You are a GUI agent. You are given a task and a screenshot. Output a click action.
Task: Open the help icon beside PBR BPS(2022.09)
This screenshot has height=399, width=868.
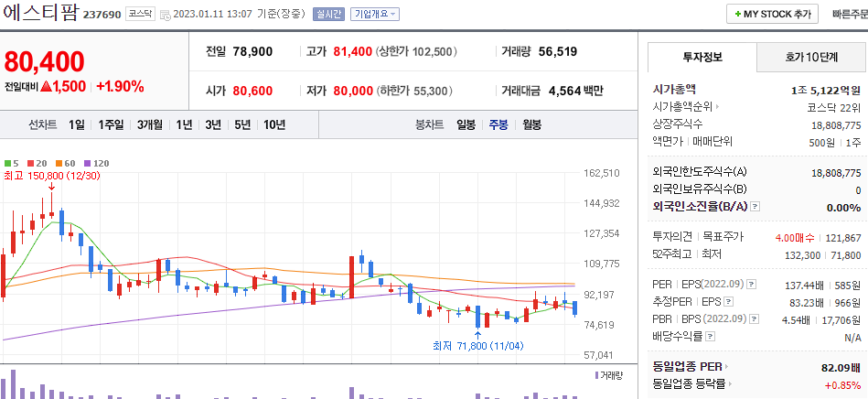[x=754, y=319]
